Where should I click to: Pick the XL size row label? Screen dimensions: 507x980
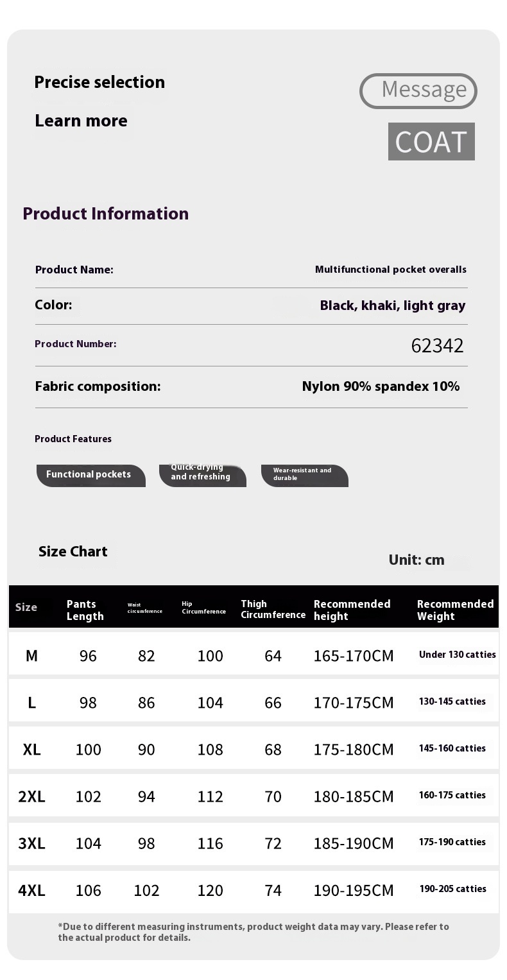point(31,749)
